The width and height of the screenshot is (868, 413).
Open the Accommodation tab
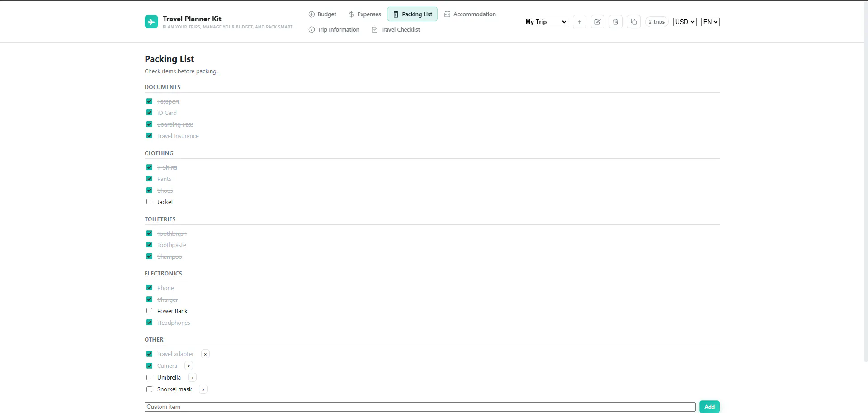[470, 14]
